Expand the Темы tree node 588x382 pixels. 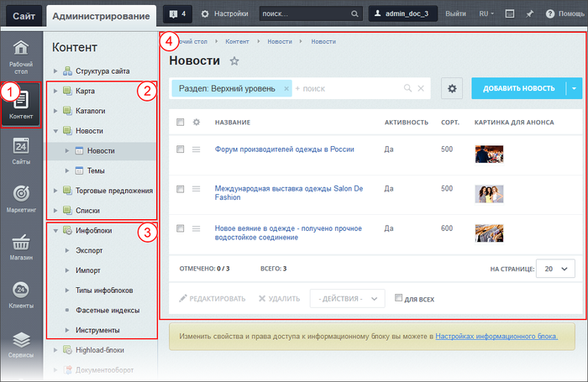pos(67,170)
